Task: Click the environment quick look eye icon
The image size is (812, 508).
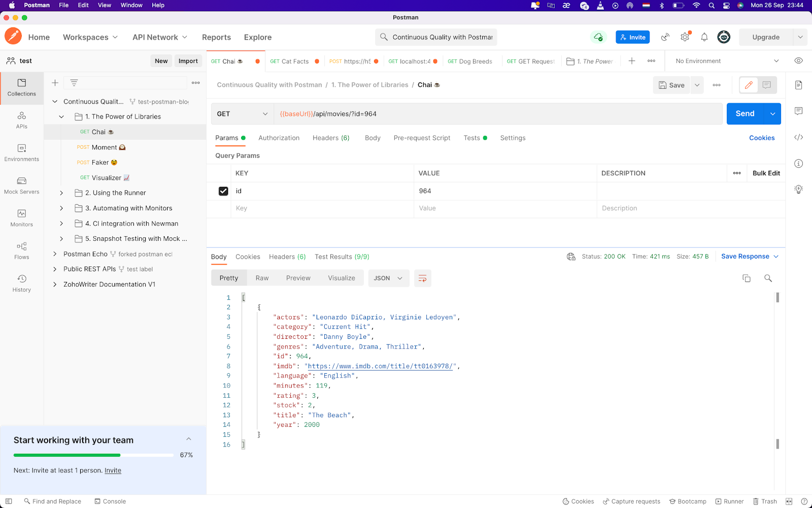Action: [x=798, y=61]
